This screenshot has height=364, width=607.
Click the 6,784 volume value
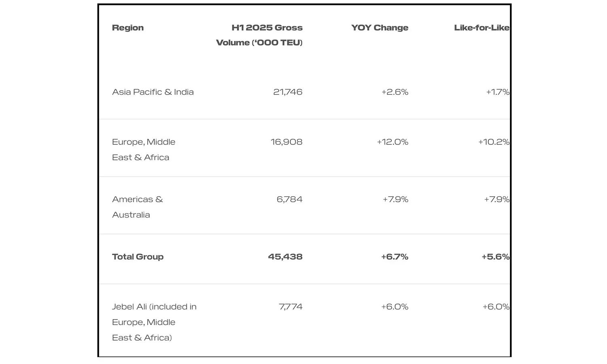pyautogui.click(x=289, y=199)
